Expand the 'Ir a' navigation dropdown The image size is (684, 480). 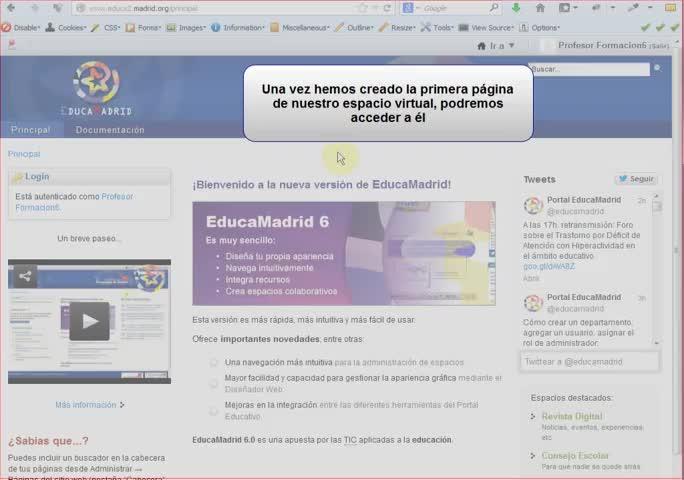click(496, 45)
